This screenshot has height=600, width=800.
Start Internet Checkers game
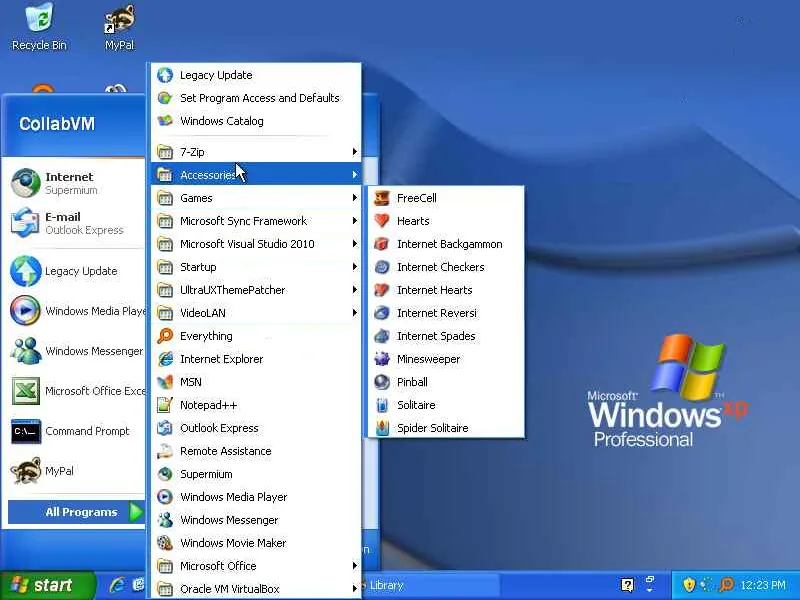coord(446,267)
